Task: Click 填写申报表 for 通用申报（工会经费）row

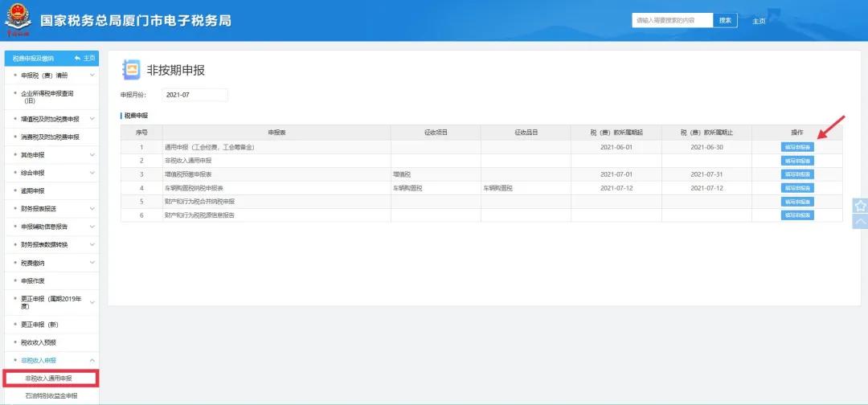Action: [x=797, y=147]
